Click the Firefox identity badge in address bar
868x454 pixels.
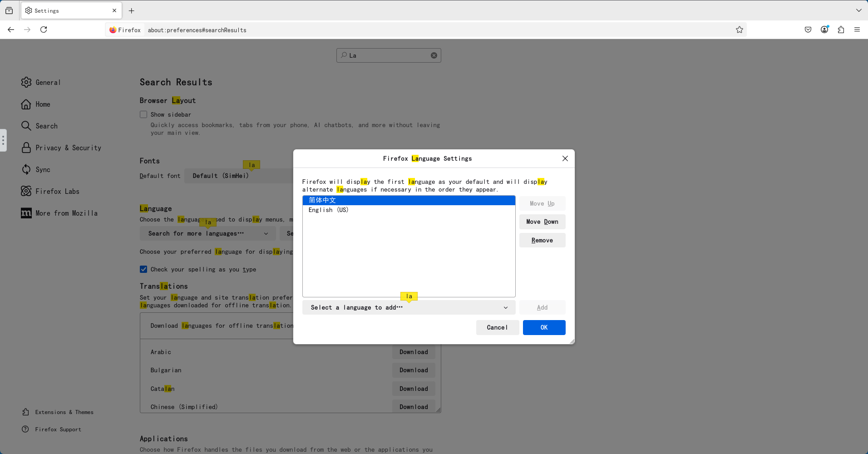click(125, 30)
